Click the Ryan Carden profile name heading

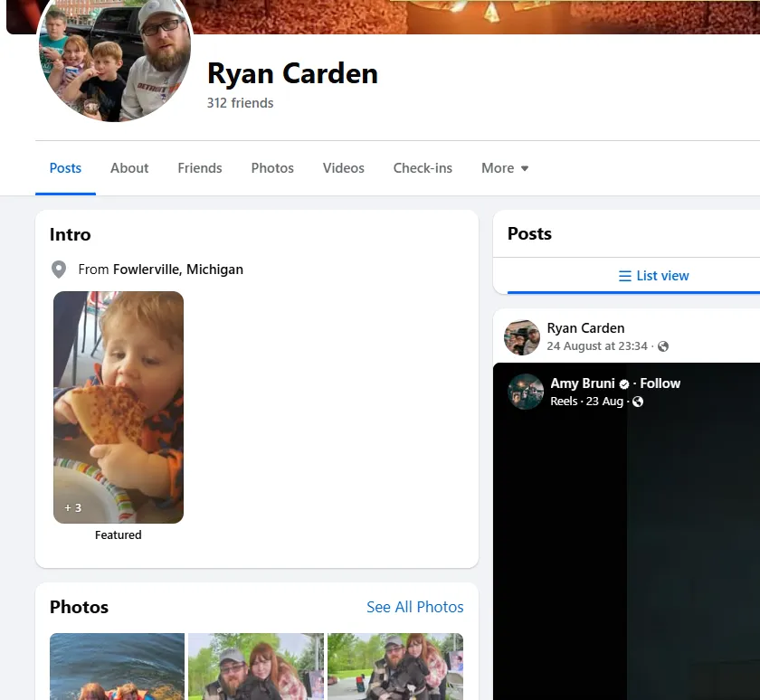point(292,73)
